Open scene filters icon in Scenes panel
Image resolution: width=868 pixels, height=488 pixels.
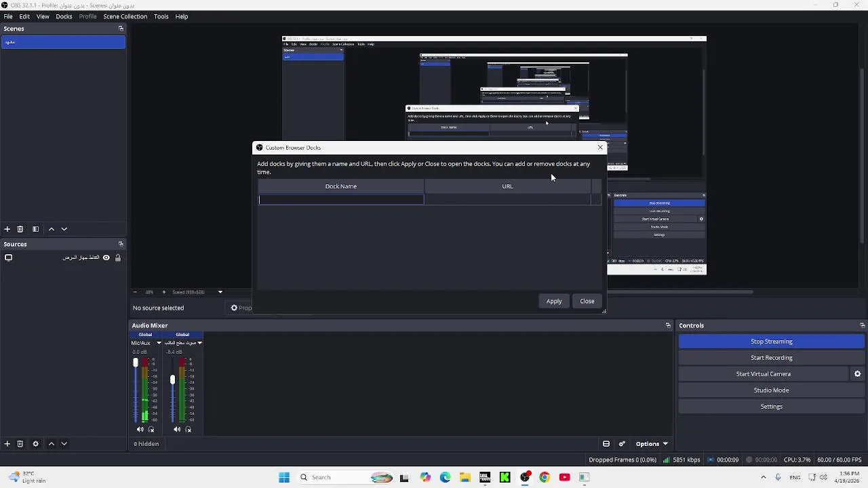click(35, 229)
